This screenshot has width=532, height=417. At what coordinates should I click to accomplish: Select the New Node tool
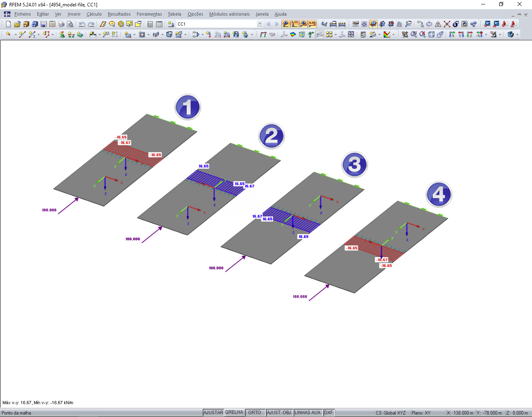(x=8, y=34)
